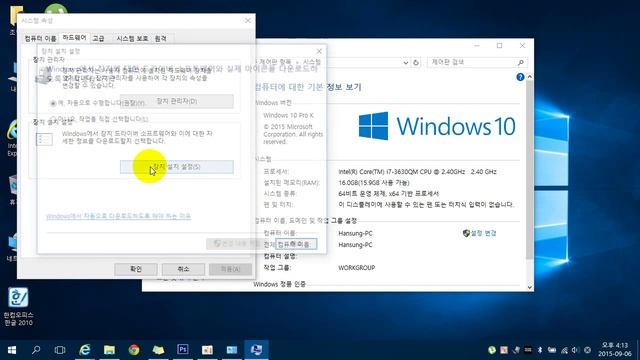Select '아니요, 작업을 직접 선택합니다' radio button

(53, 119)
